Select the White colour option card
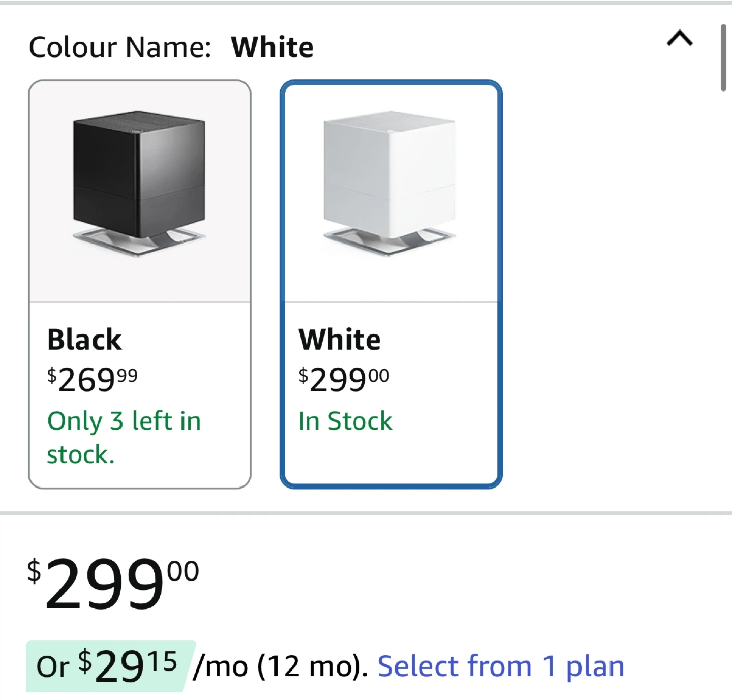This screenshot has width=732, height=700. (x=391, y=284)
